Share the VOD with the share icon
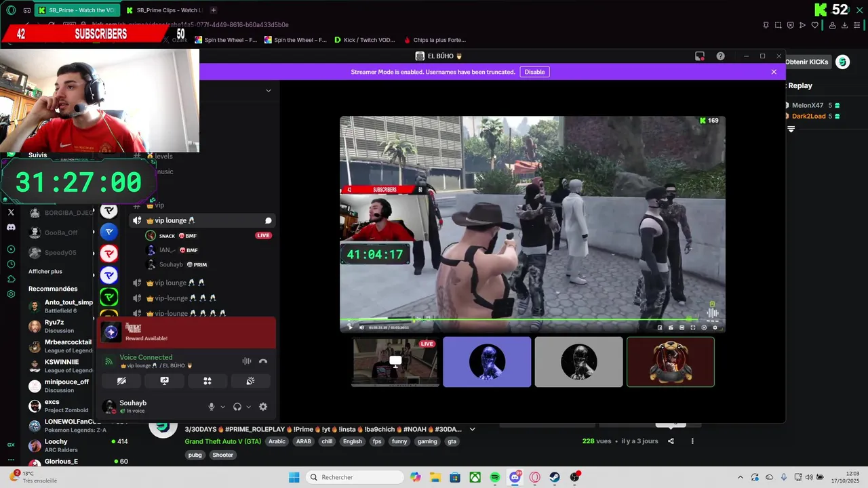The width and height of the screenshot is (868, 488). click(x=671, y=441)
